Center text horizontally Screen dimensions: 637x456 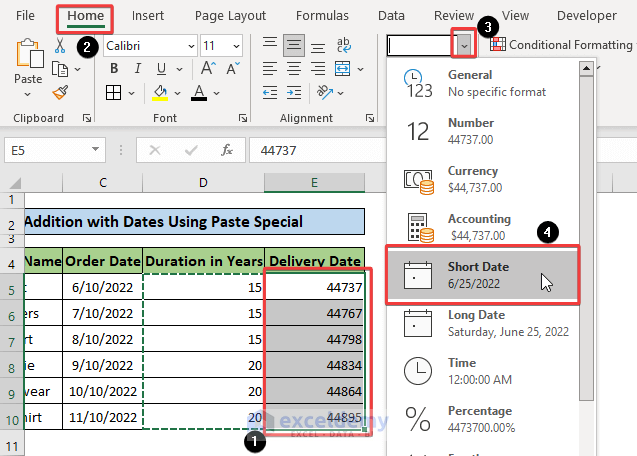click(294, 69)
